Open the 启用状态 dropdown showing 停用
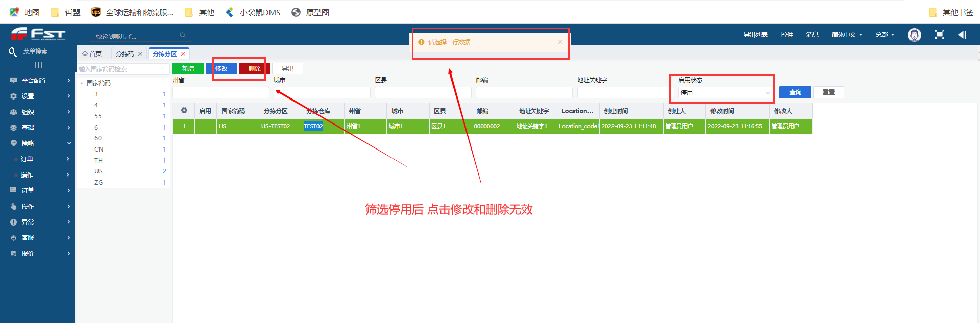The width and height of the screenshot is (980, 323). click(x=724, y=93)
